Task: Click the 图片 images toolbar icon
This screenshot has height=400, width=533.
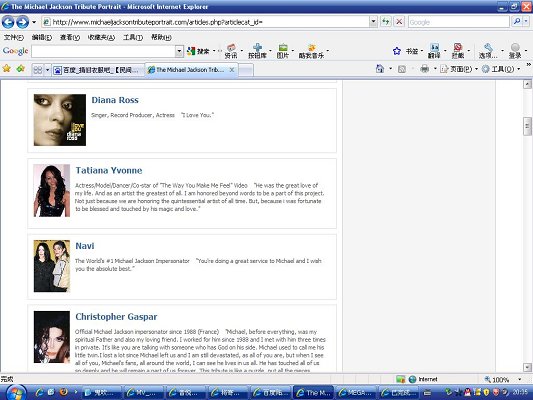Action: pos(283,51)
